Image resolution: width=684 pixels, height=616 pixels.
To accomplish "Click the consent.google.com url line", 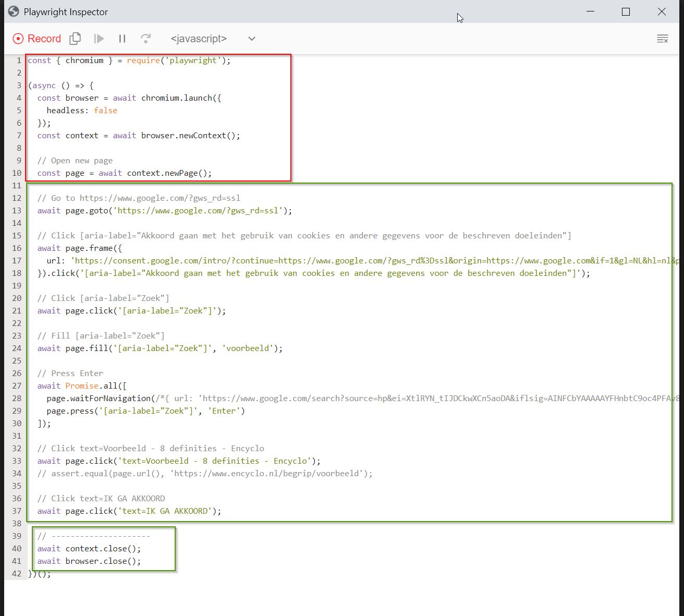I will pyautogui.click(x=363, y=261).
